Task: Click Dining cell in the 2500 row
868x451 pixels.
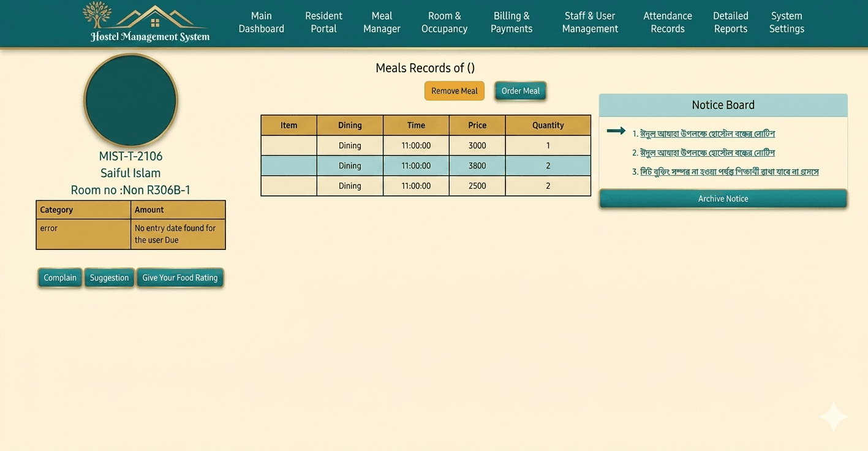Action: [350, 186]
